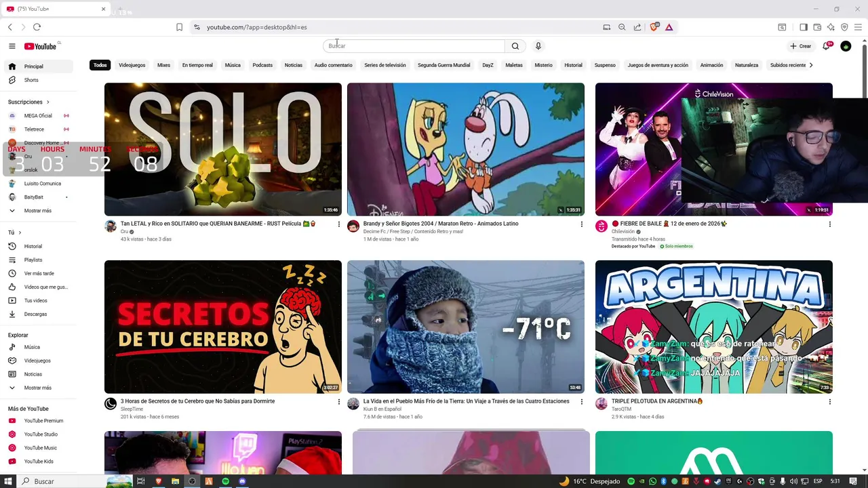Open Videos que me gustan

[x=40, y=287]
